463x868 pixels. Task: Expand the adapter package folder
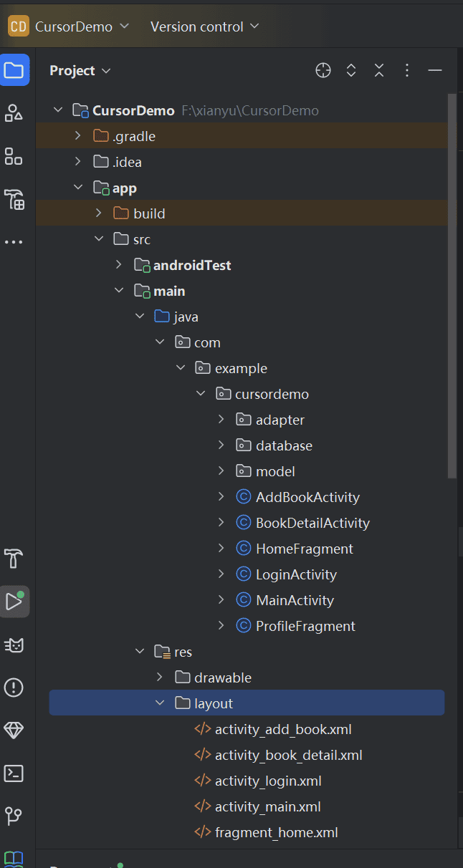point(221,420)
